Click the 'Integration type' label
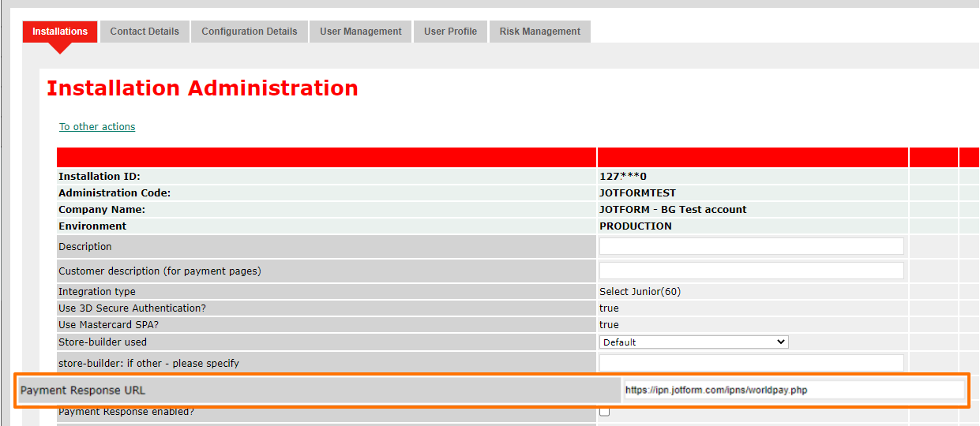This screenshot has height=426, width=980. click(x=97, y=292)
